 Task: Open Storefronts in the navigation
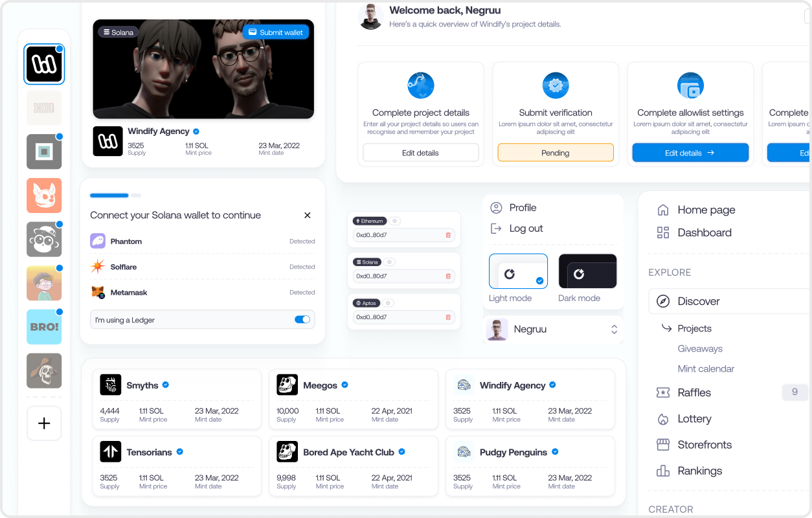pos(694,445)
